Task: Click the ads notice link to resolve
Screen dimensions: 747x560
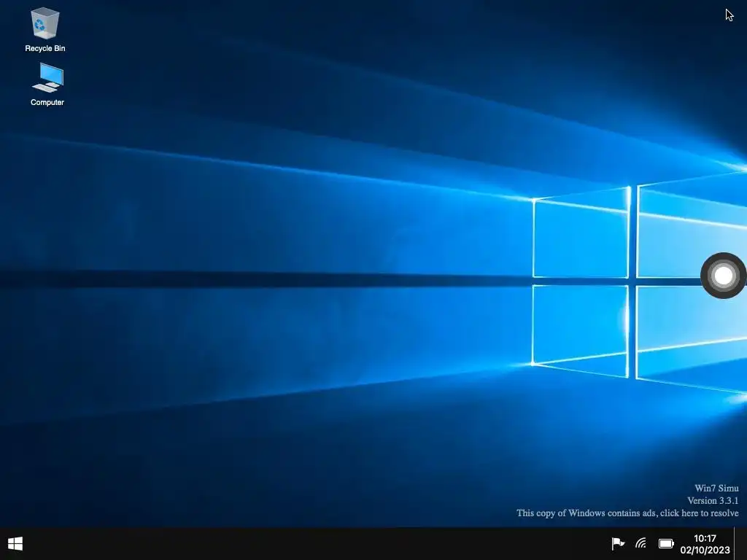Action: (627, 513)
